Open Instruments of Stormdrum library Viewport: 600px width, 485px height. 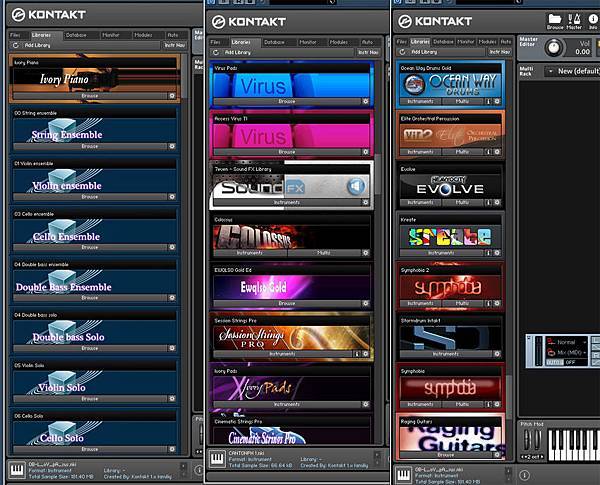pos(446,354)
